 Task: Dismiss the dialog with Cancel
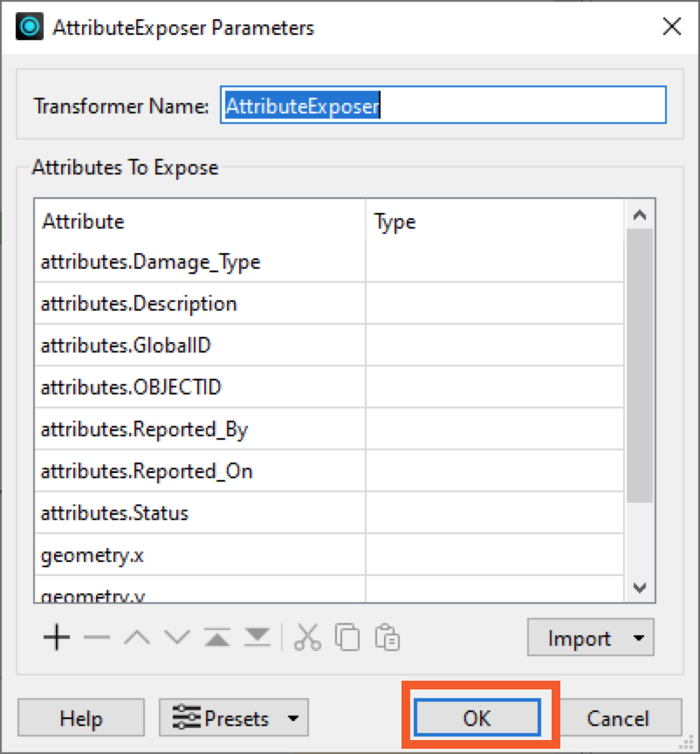[x=621, y=717]
